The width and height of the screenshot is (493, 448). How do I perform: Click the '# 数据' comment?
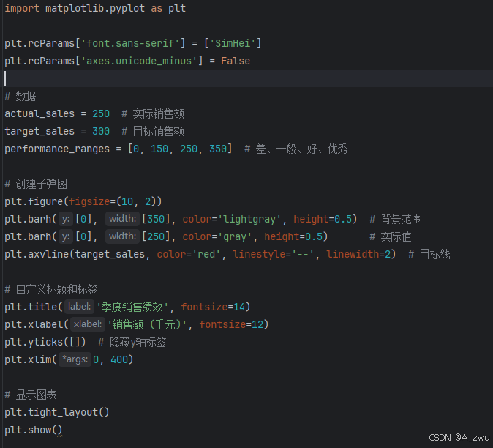20,96
